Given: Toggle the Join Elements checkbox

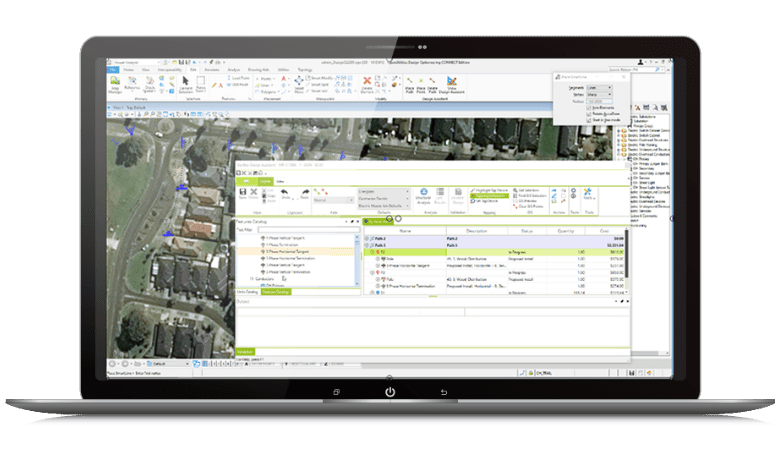Looking at the screenshot, I should click(587, 107).
